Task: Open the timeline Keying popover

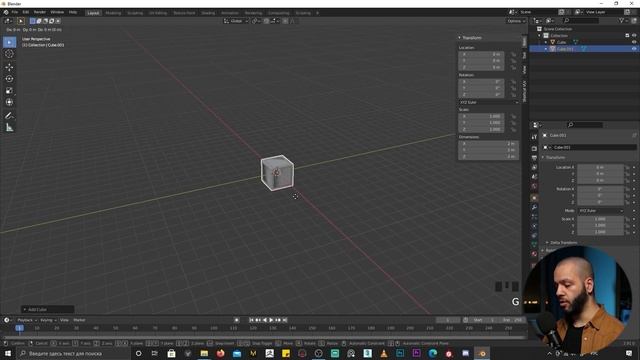Action: point(48,320)
